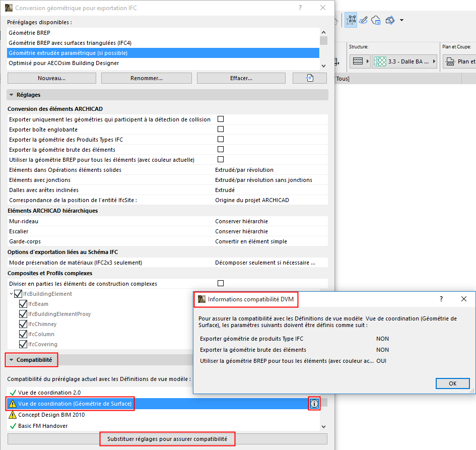Click the 3D box view toolbar icon
Screen dimensions: 476x450
[x=390, y=20]
